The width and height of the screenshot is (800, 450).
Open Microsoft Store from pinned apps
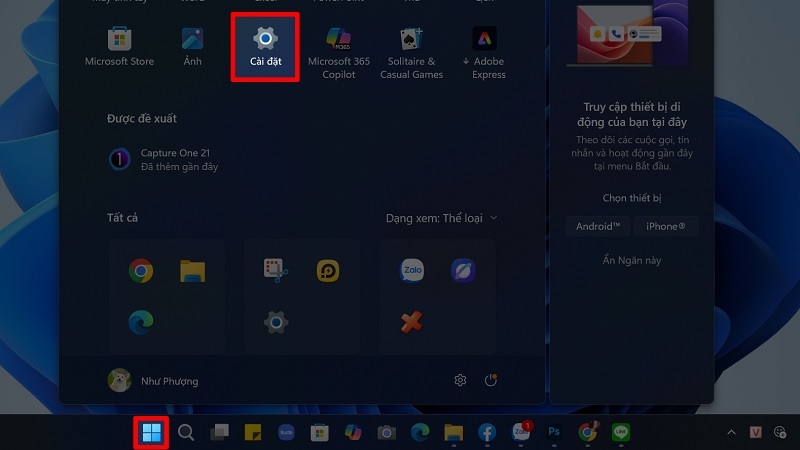119,47
